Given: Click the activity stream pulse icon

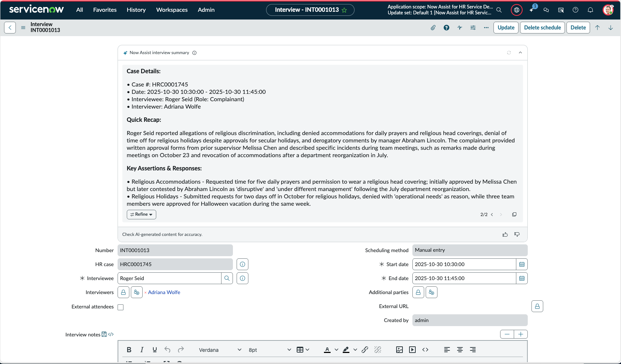Looking at the screenshot, I should [x=460, y=28].
